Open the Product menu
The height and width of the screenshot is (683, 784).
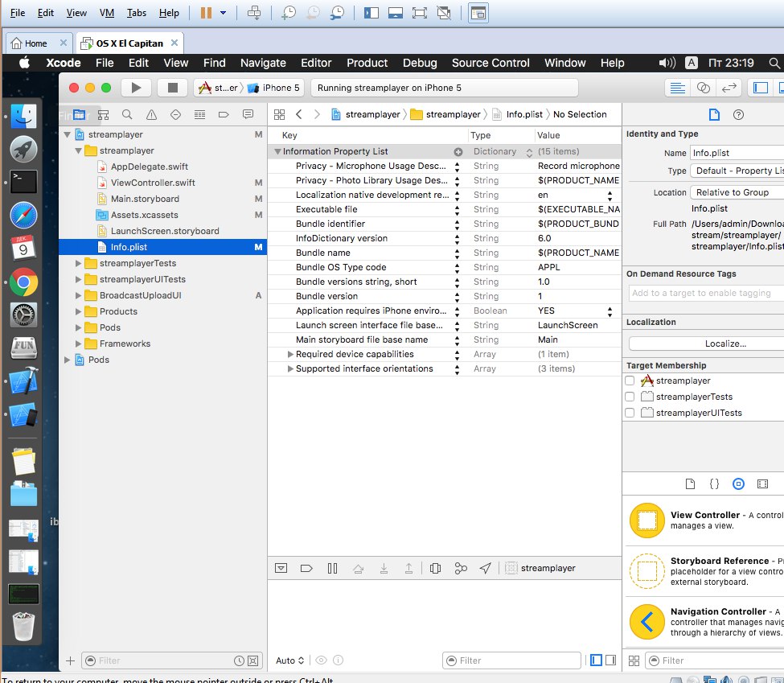367,63
